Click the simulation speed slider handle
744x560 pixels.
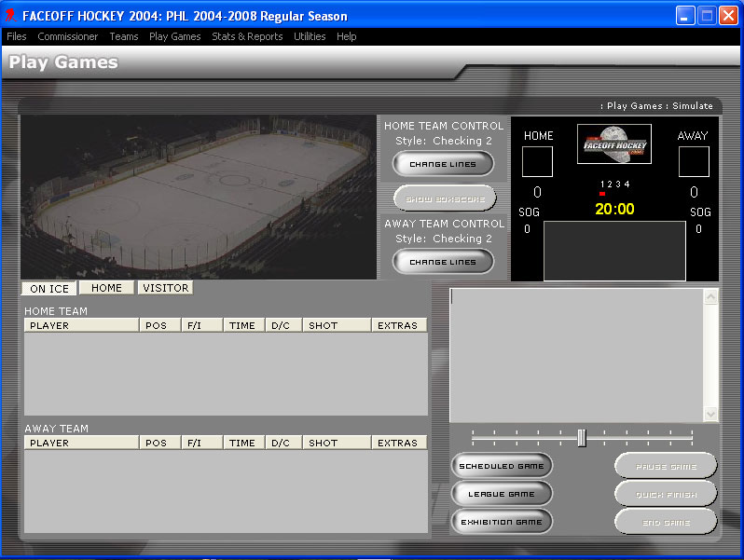(582, 438)
